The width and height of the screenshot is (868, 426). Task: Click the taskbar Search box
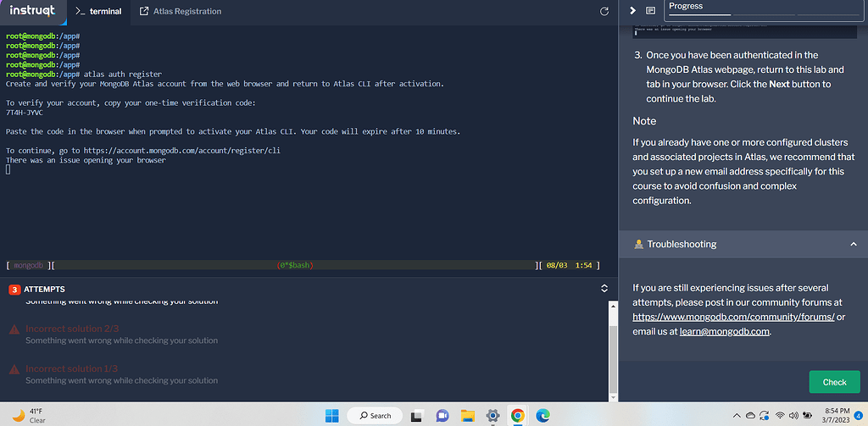(x=375, y=415)
